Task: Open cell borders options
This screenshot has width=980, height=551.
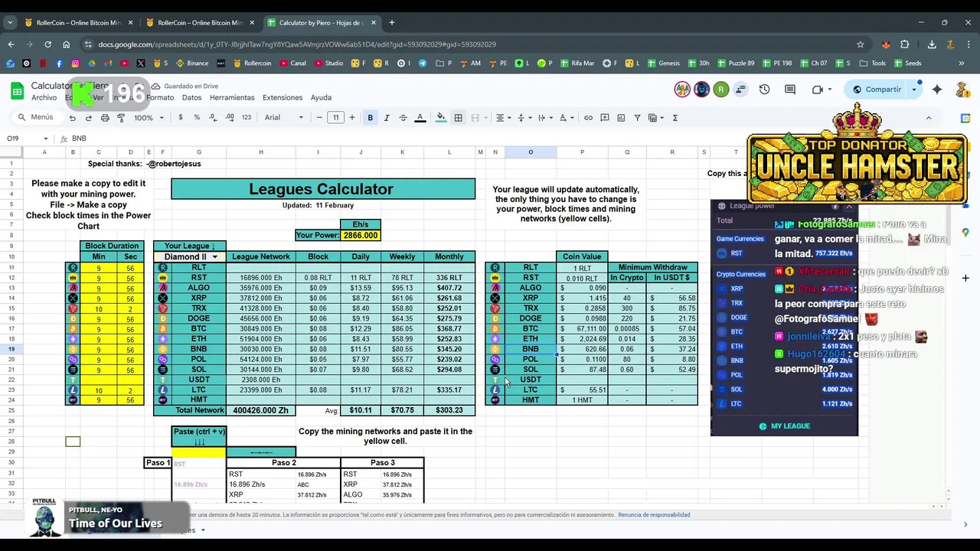Action: (x=458, y=118)
